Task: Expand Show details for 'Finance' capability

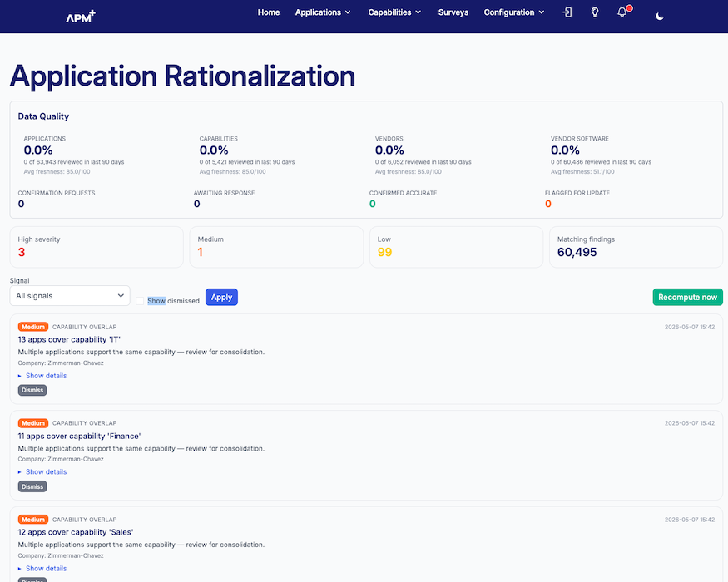Action: [42, 472]
